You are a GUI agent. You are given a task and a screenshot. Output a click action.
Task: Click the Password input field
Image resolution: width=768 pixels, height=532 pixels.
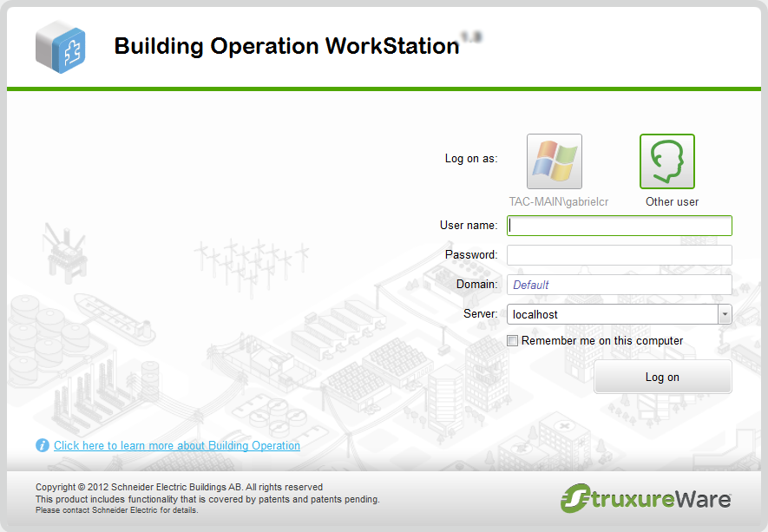pos(619,255)
